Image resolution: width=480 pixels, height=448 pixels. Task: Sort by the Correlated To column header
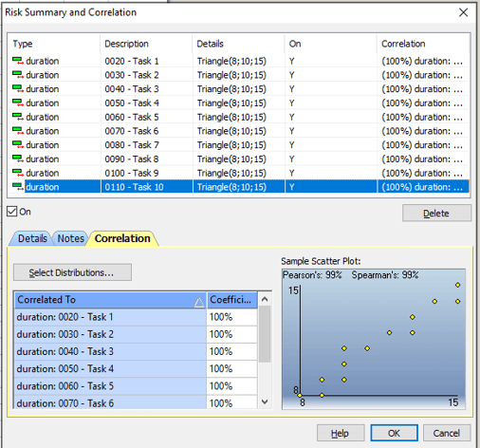click(110, 300)
